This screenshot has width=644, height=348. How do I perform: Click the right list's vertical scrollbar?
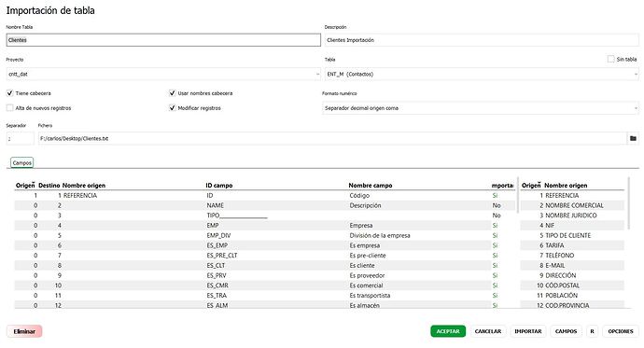[628, 203]
